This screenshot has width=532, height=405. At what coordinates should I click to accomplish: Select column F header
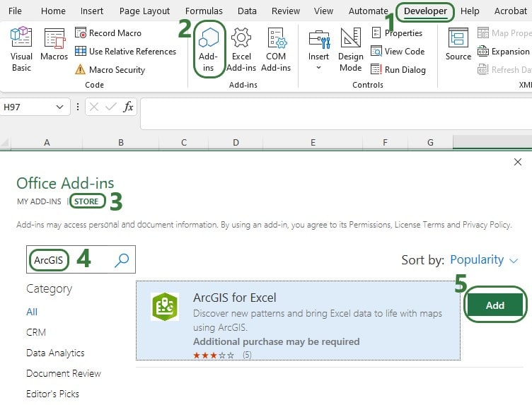(385, 142)
